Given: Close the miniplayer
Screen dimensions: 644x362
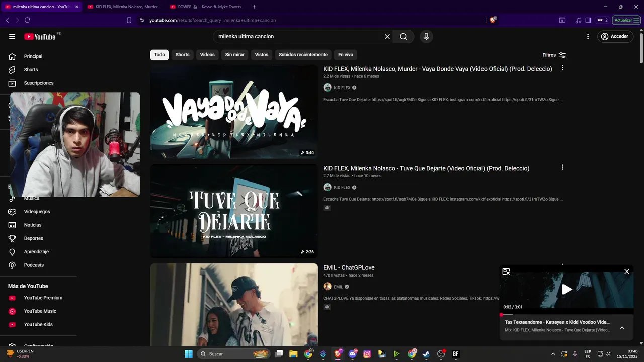Looking at the screenshot, I should click(627, 271).
